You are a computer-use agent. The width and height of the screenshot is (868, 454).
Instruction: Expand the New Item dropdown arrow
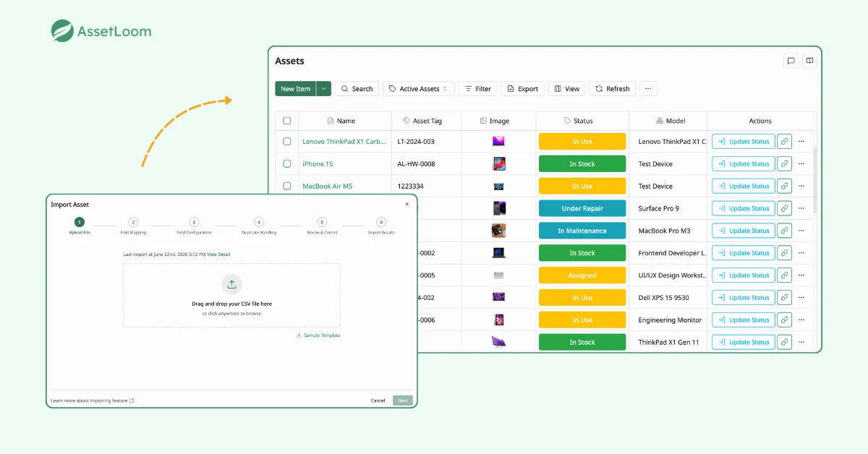(323, 89)
